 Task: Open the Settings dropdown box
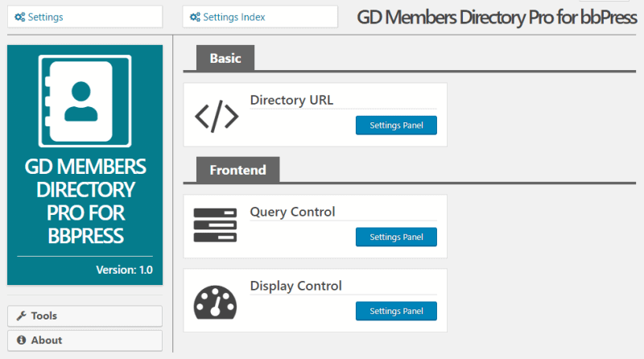point(85,17)
